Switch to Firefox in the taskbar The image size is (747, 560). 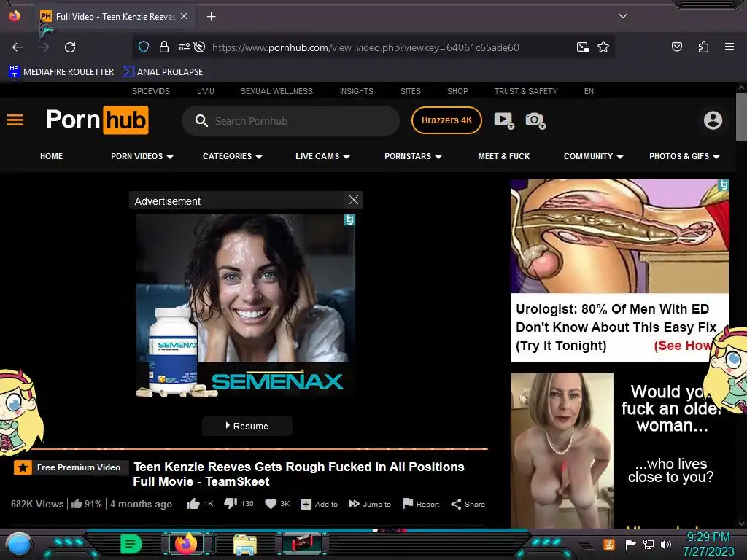[x=186, y=544]
